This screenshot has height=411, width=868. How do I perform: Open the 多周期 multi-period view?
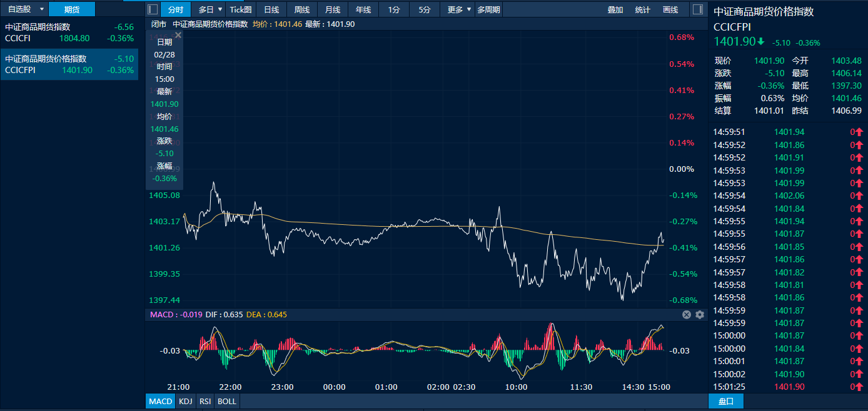[488, 9]
